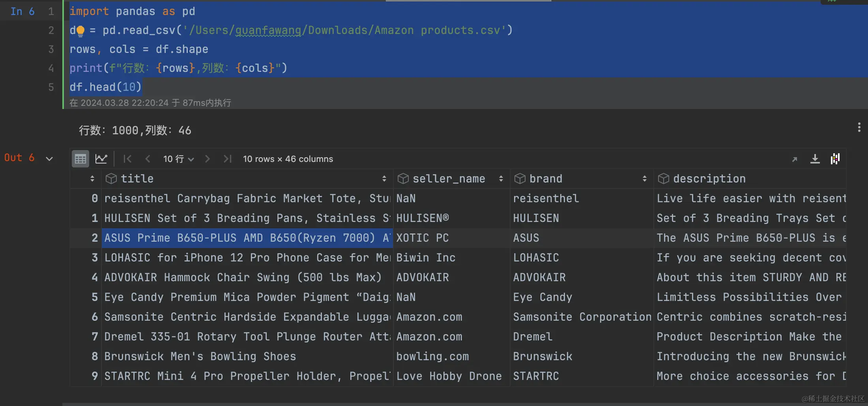Viewport: 868px width, 406px height.
Task: Sort the seller_name column via its arrows
Action: pyautogui.click(x=501, y=179)
